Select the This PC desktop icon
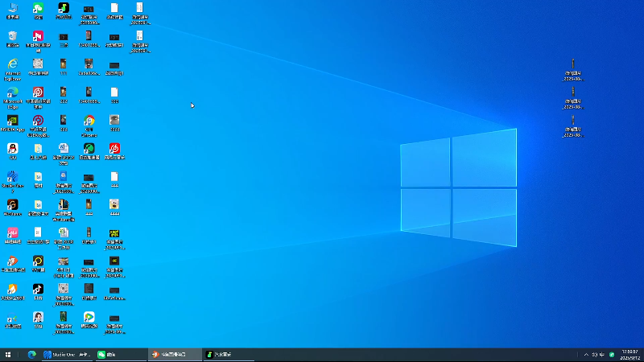This screenshot has height=362, width=644. (x=13, y=11)
